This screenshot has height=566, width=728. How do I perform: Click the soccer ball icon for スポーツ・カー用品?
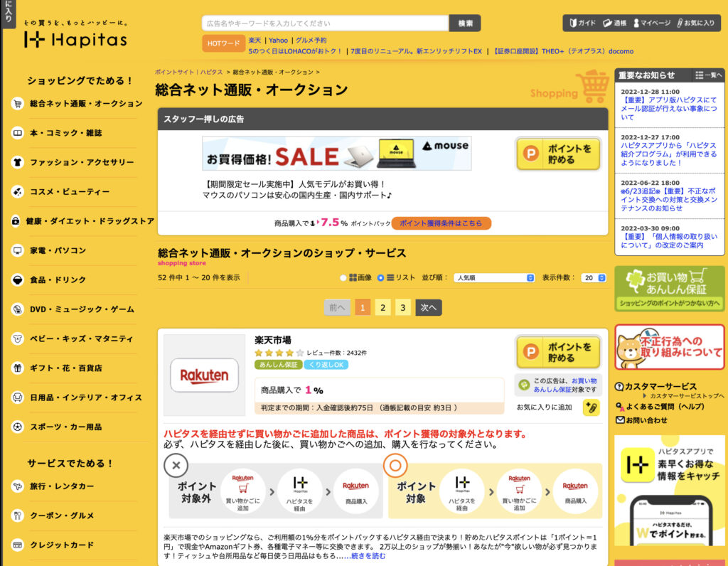point(17,427)
